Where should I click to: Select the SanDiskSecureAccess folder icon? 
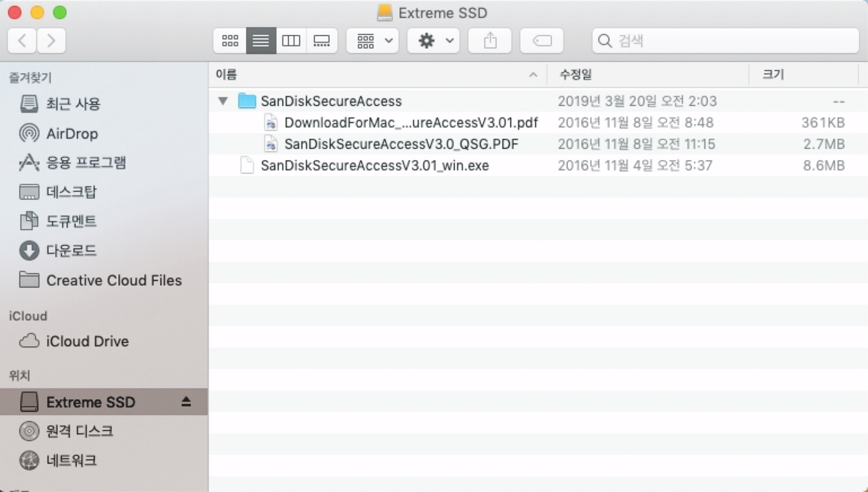pyautogui.click(x=247, y=101)
